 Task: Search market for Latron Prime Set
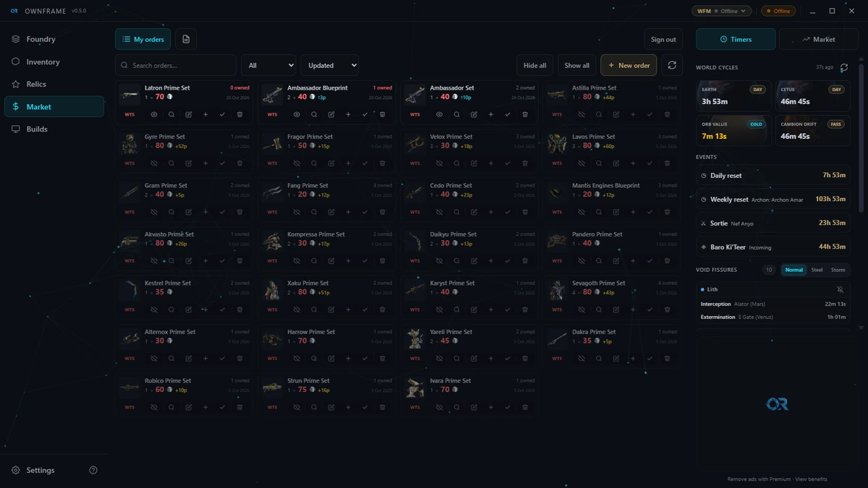pos(171,114)
